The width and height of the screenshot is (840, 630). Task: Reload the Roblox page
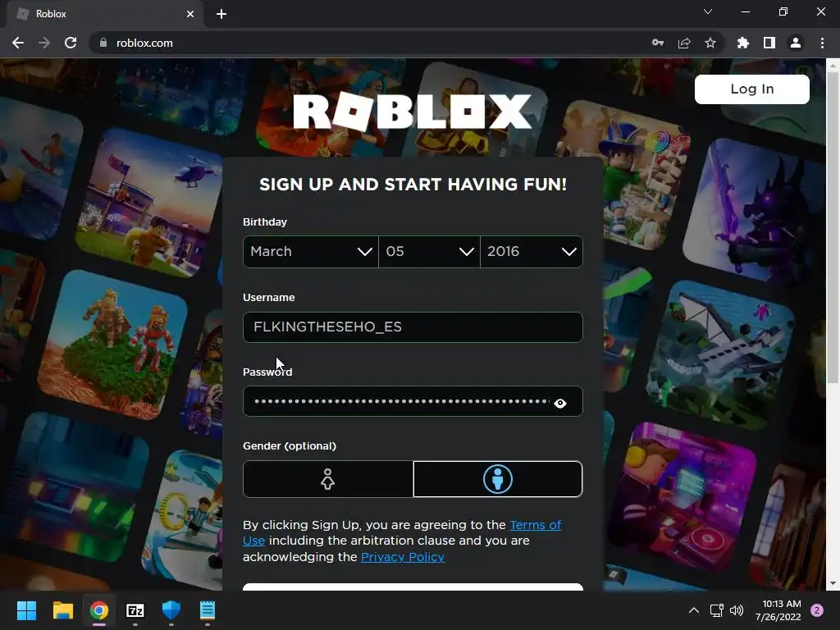71,43
